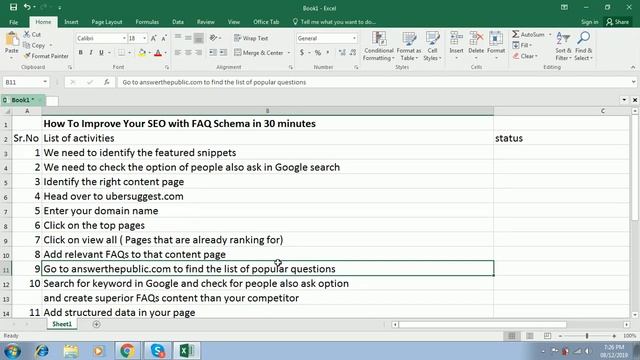Image resolution: width=640 pixels, height=360 pixels.
Task: Switch to Page Layout view in status bar
Action: (529, 336)
